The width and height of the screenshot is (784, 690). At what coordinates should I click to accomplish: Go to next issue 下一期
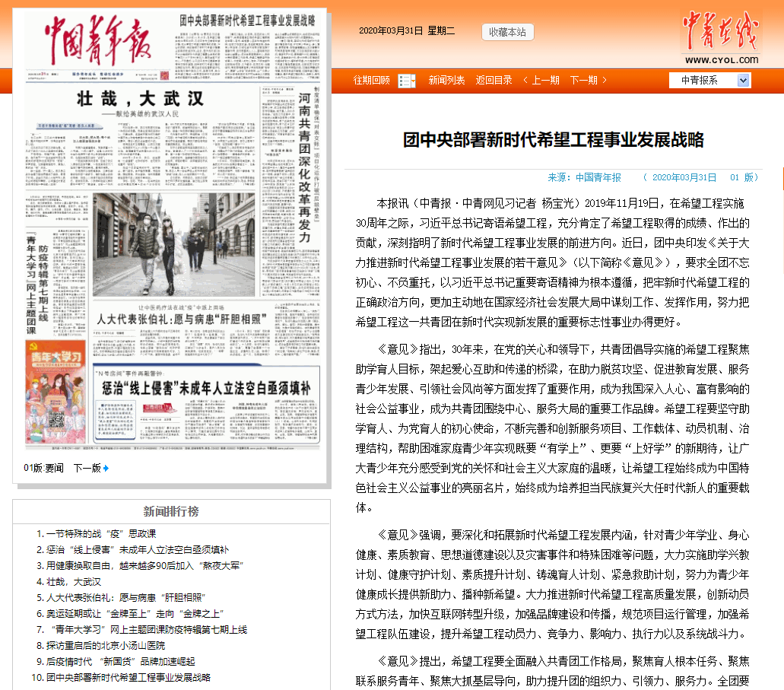(589, 80)
